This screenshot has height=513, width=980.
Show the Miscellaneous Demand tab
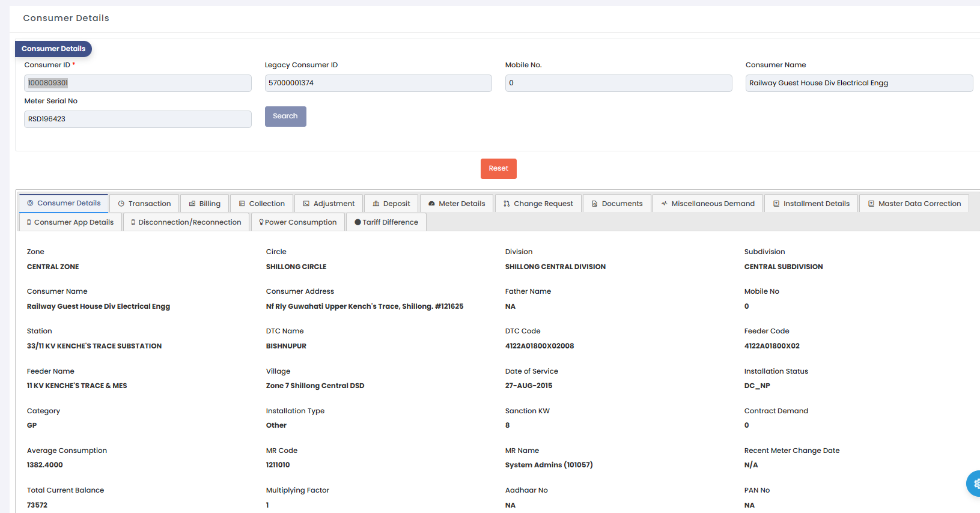pyautogui.click(x=708, y=204)
